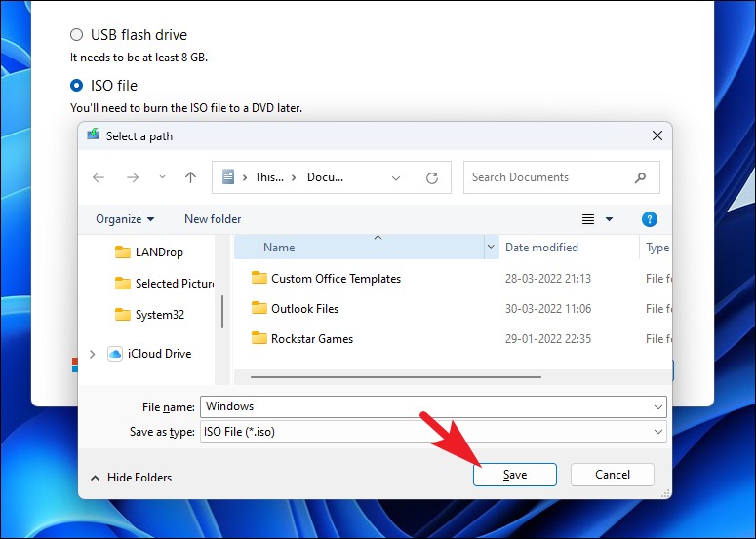Screen dimensions: 756x539
Task: Click the address bar document icon
Action: 228,176
